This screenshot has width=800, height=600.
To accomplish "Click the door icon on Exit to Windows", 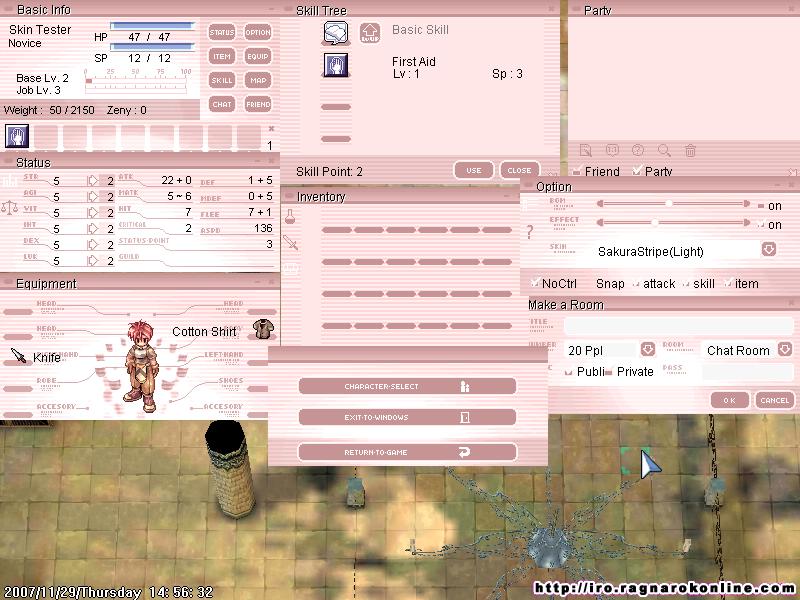I will pyautogui.click(x=465, y=417).
